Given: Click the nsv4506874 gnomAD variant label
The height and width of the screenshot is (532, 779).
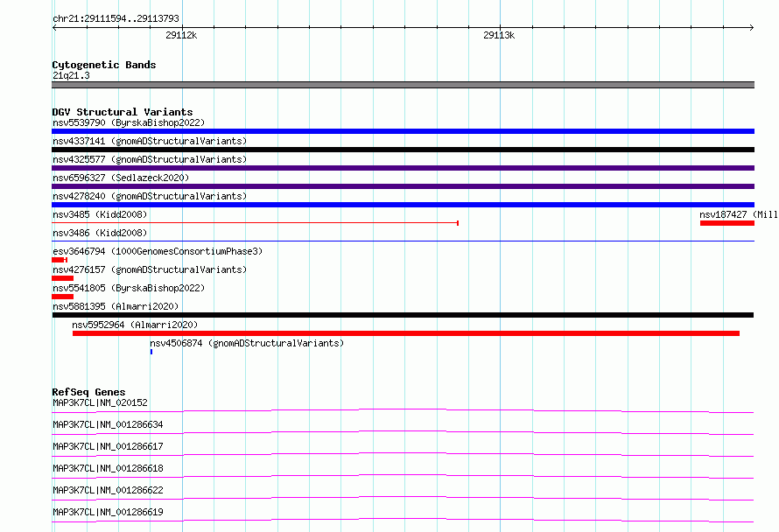Looking at the screenshot, I should 247,343.
